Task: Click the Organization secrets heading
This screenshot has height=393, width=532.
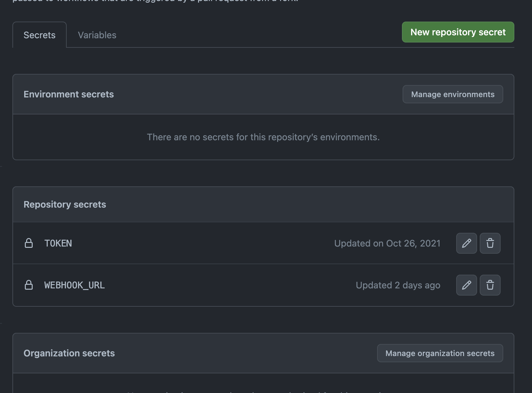Action: tap(69, 353)
